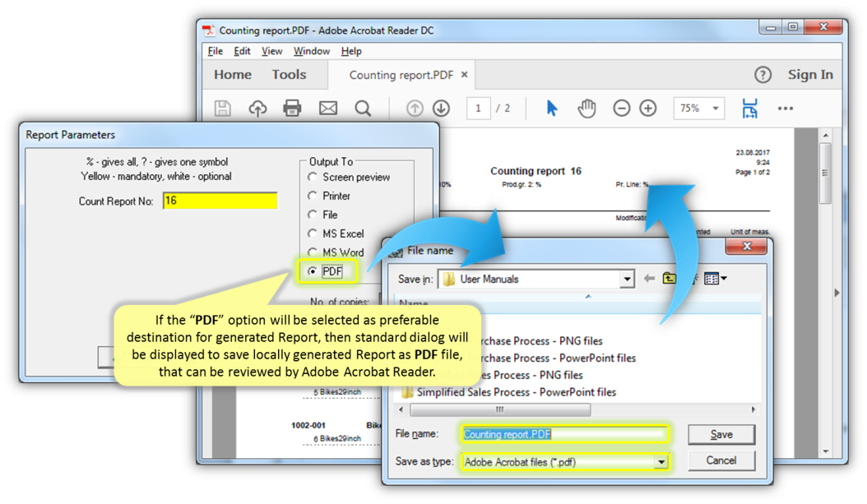Viewport: 867px width, 504px height.
Task: Click the current page number box
Action: click(478, 109)
